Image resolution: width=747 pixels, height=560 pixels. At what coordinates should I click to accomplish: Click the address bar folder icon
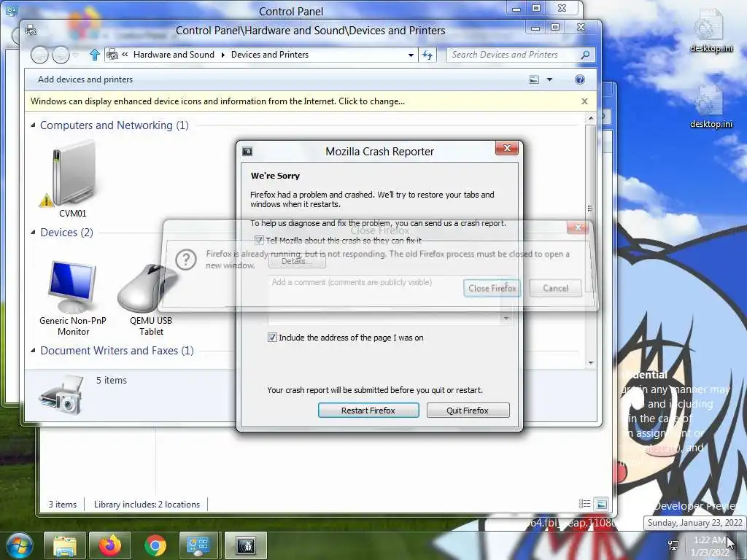[x=112, y=55]
